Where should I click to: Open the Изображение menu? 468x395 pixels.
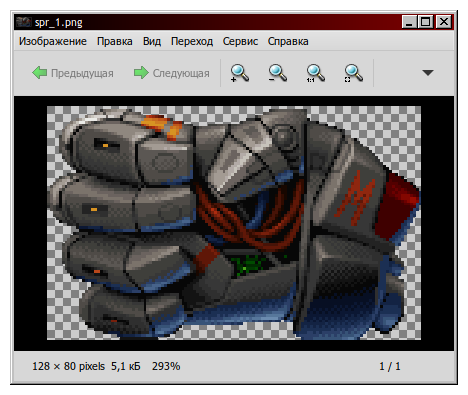[53, 41]
